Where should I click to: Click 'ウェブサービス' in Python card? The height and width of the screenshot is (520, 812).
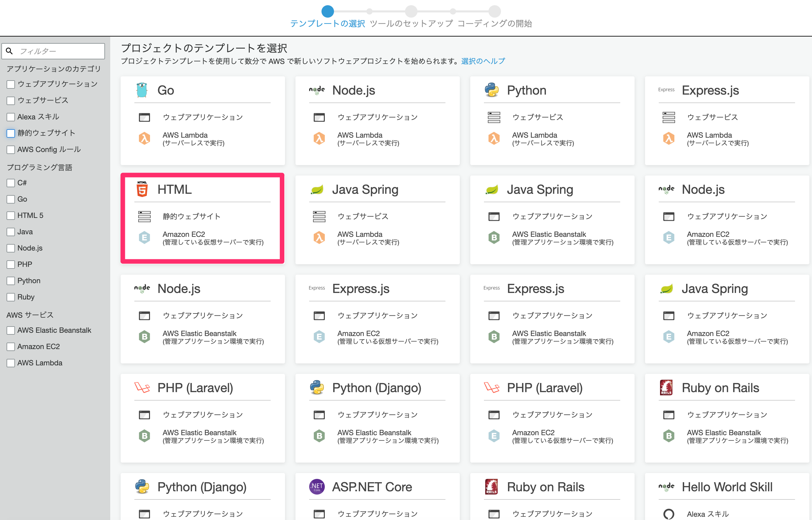point(538,117)
